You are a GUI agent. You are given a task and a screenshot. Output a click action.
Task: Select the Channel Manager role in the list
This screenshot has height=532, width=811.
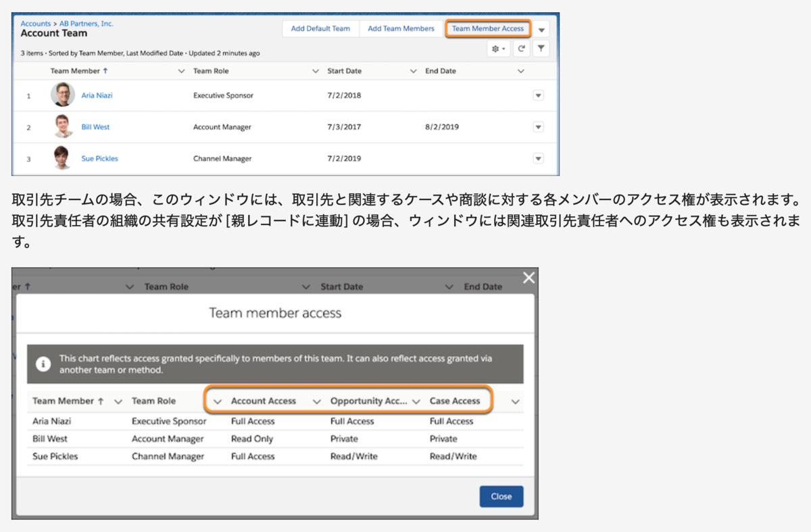222,158
